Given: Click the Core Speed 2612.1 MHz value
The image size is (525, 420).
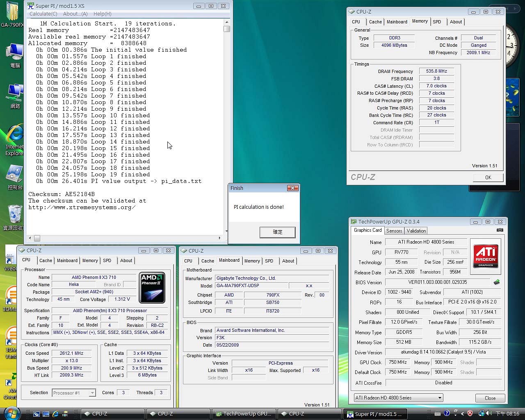Looking at the screenshot, I should click(x=72, y=353).
